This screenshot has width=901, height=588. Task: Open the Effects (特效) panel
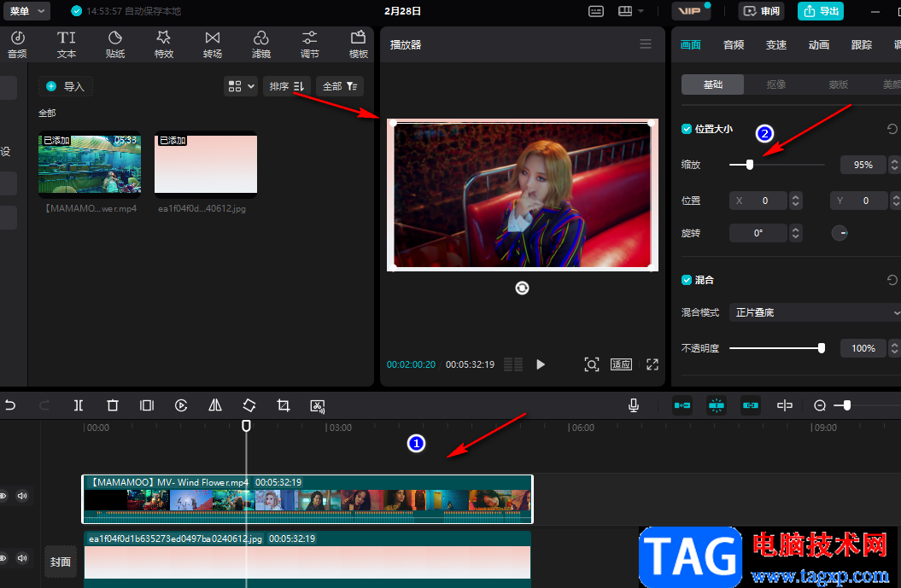coord(164,44)
